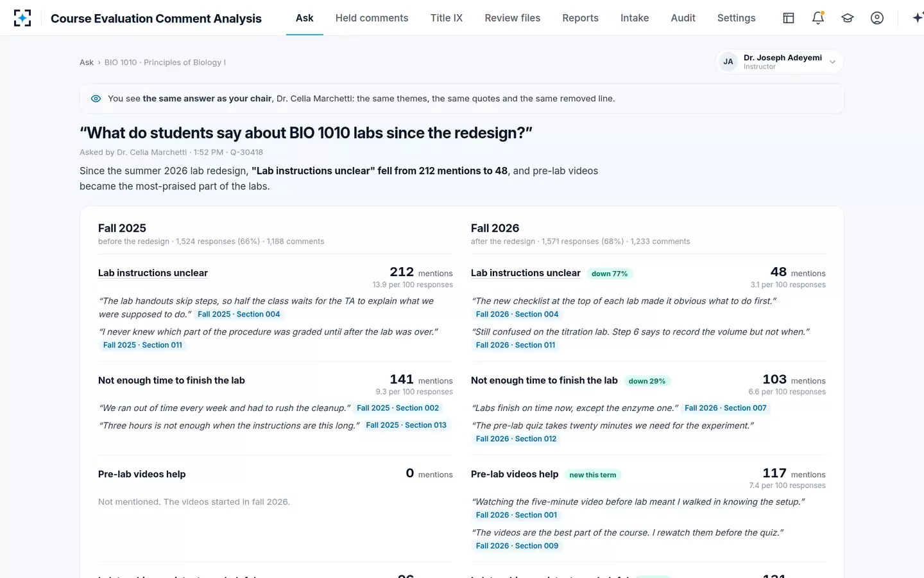924x578 pixels.
Task: Click the "212" mentions count
Action: click(402, 272)
